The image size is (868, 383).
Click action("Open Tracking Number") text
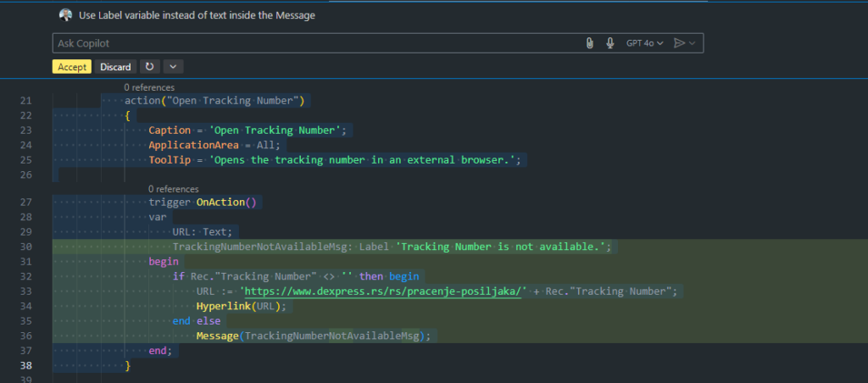pyautogui.click(x=214, y=101)
